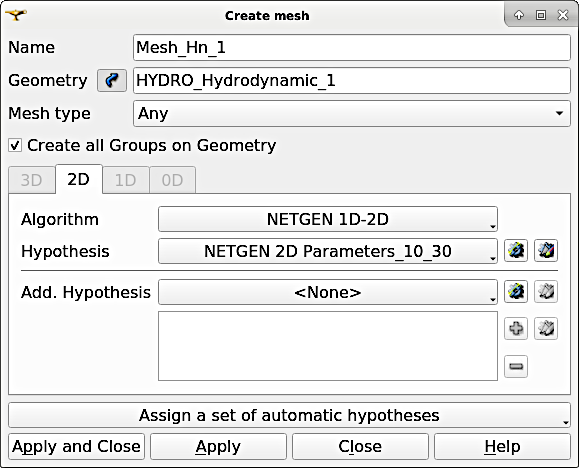This screenshot has height=468, width=579.
Task: Add hypothesis with the plus button
Action: click(516, 328)
